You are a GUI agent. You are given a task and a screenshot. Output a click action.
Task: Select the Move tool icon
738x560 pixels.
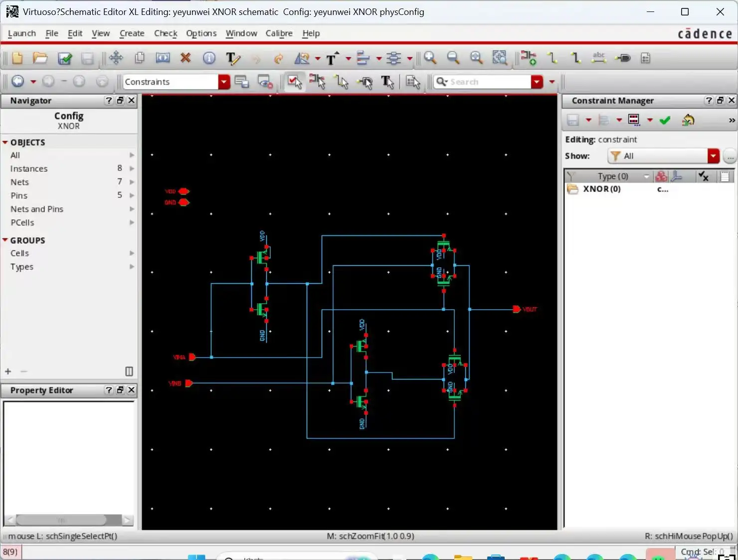[x=116, y=58]
